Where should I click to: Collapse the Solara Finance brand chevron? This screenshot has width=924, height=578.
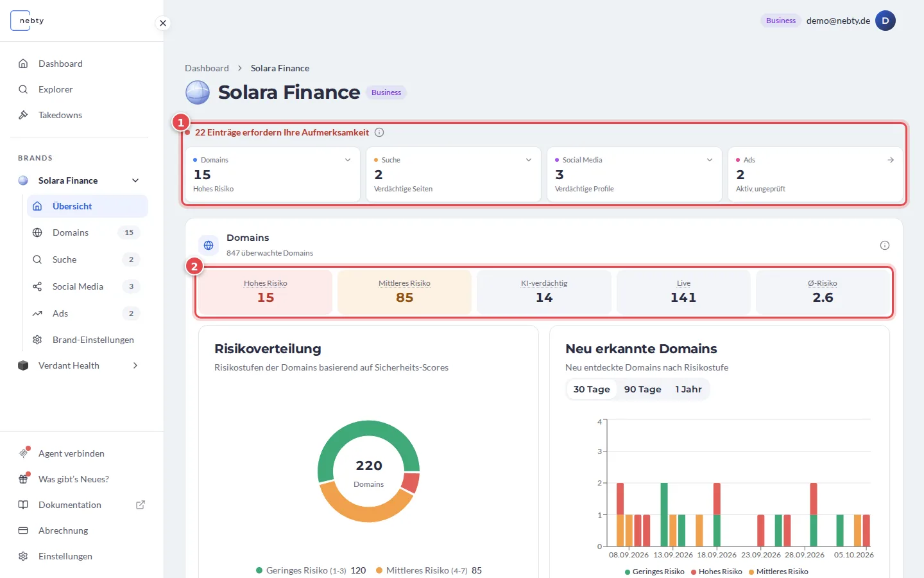point(135,180)
